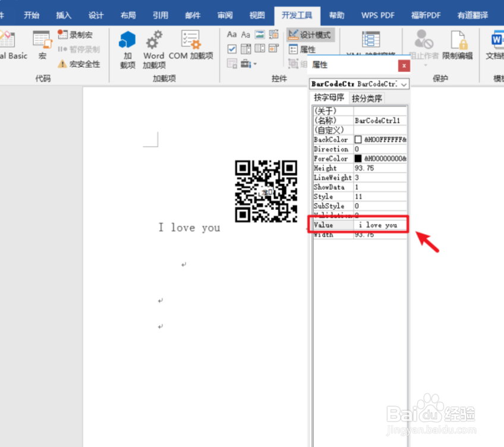504x447 pixels.
Task: Select 按分类序 categorized tab
Action: click(x=367, y=99)
